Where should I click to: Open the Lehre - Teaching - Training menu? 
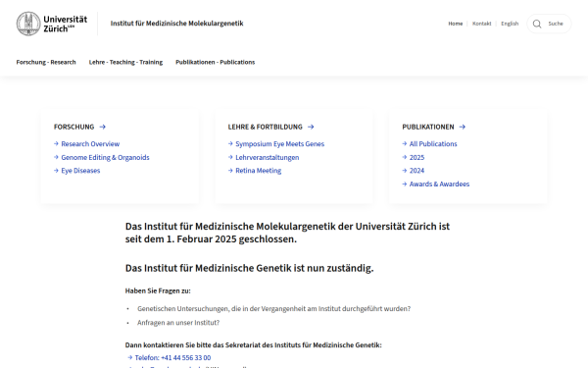(125, 62)
